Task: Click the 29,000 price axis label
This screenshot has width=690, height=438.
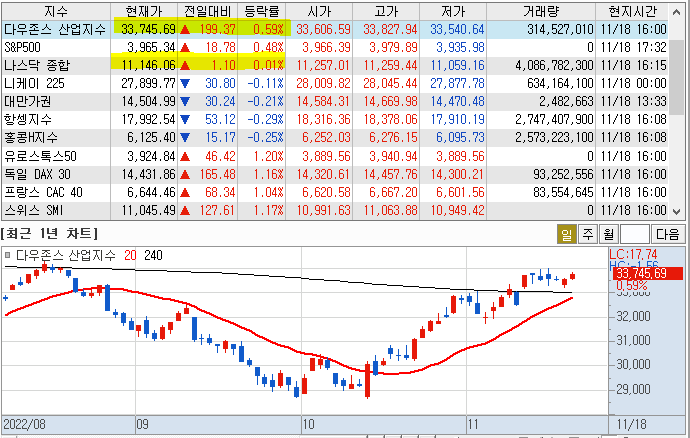Action: click(x=633, y=389)
